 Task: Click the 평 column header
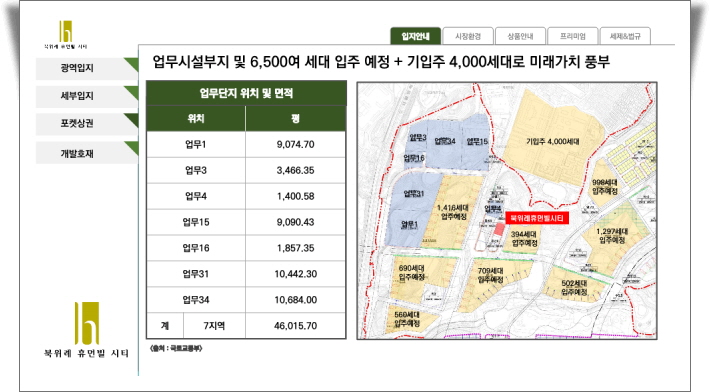coord(295,119)
